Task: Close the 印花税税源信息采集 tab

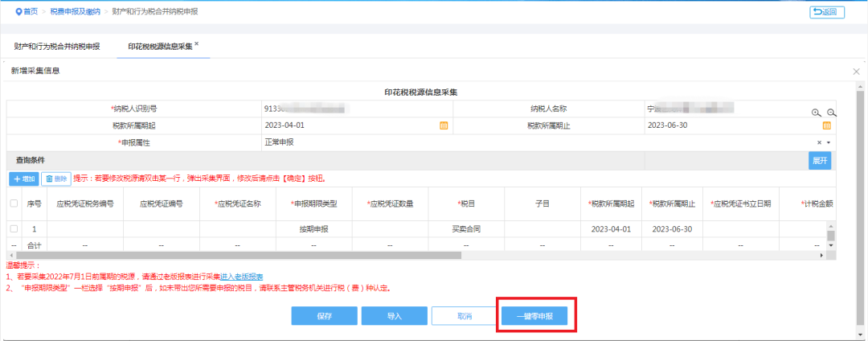Action: point(197,44)
